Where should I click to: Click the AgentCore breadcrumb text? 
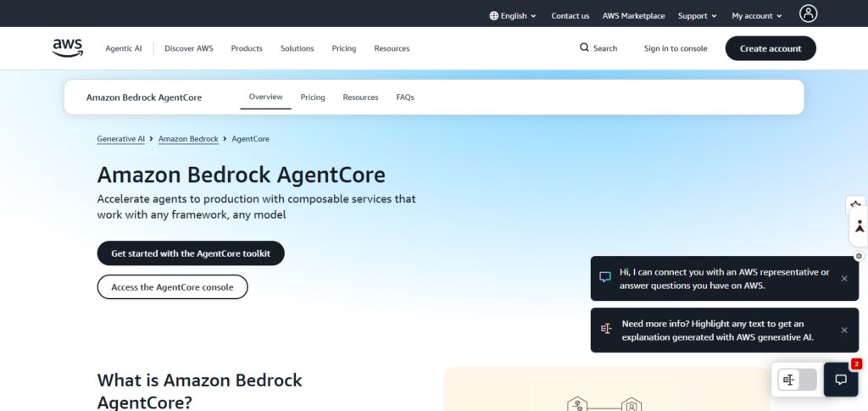coord(251,139)
